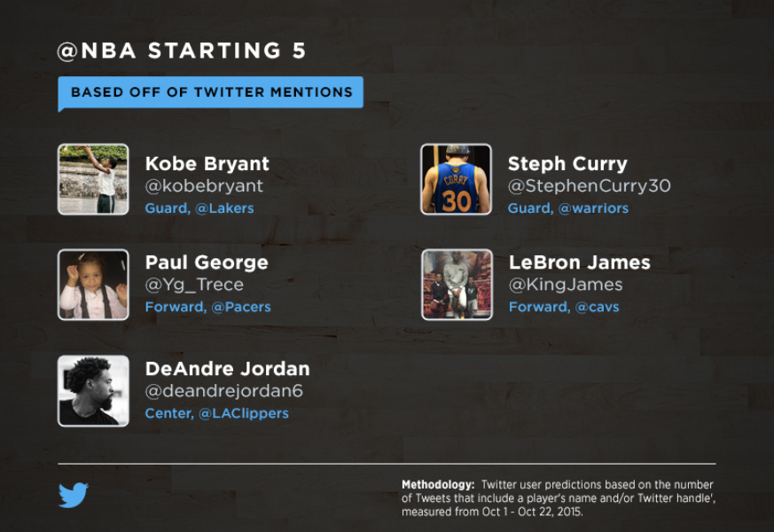The image size is (774, 532).
Task: Click the @deandrejordan6 handle
Action: pos(224,391)
